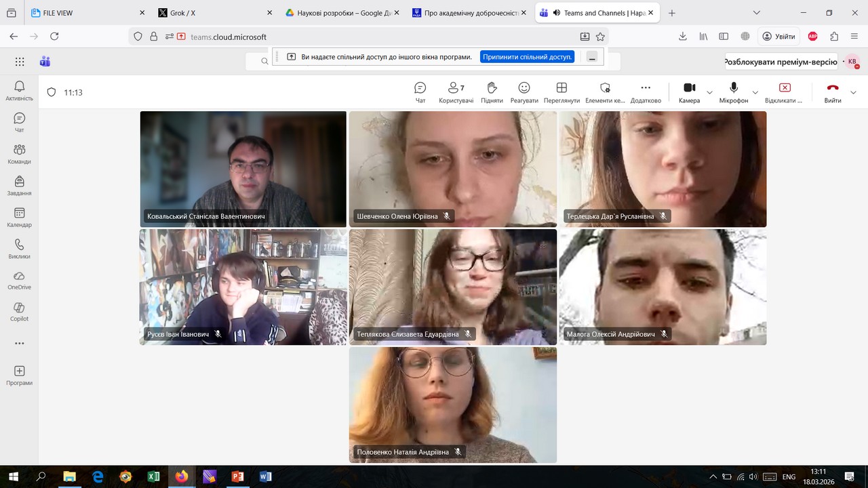This screenshot has width=868, height=488.
Task: Show the Користувачі participants list
Action: click(456, 92)
